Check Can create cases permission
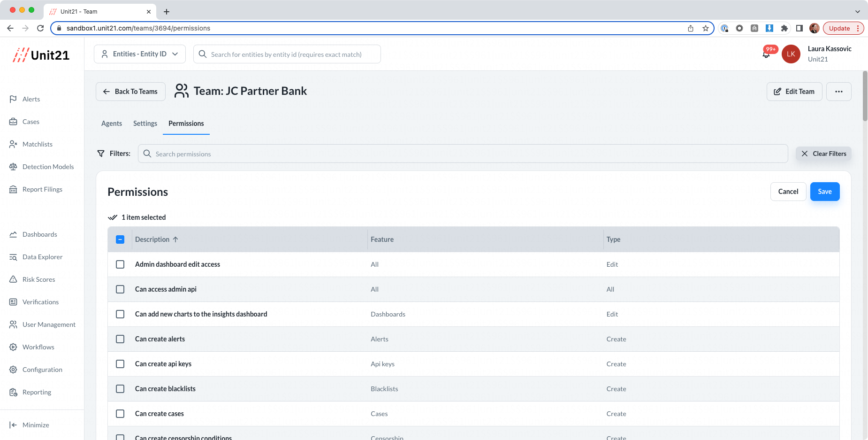Viewport: 868px width, 440px height. 120,414
